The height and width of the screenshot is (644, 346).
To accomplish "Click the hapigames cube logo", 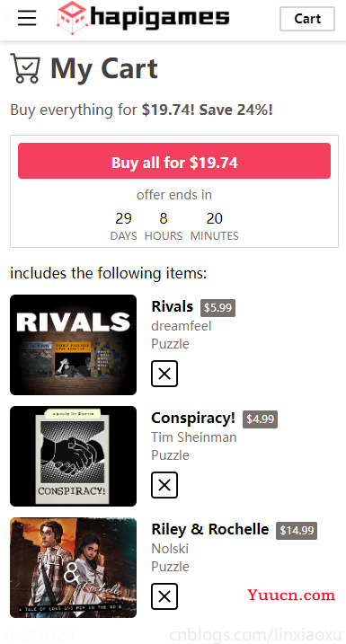I will point(72,18).
